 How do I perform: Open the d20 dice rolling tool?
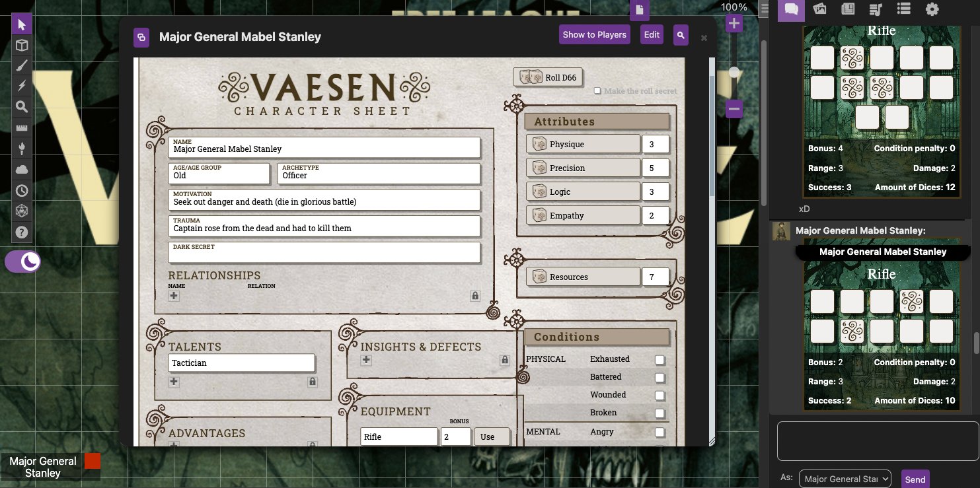22,211
